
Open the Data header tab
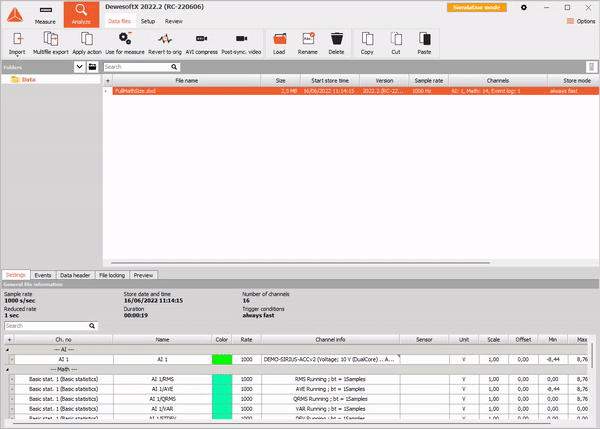[75, 275]
